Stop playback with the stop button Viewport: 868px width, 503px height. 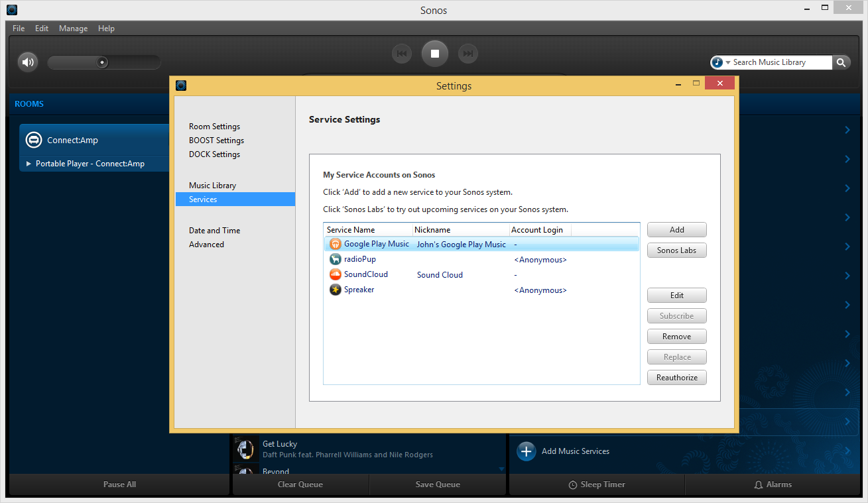(435, 54)
